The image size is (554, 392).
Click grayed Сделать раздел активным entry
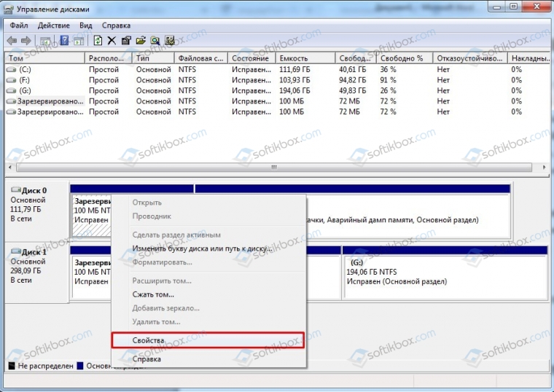click(x=208, y=235)
